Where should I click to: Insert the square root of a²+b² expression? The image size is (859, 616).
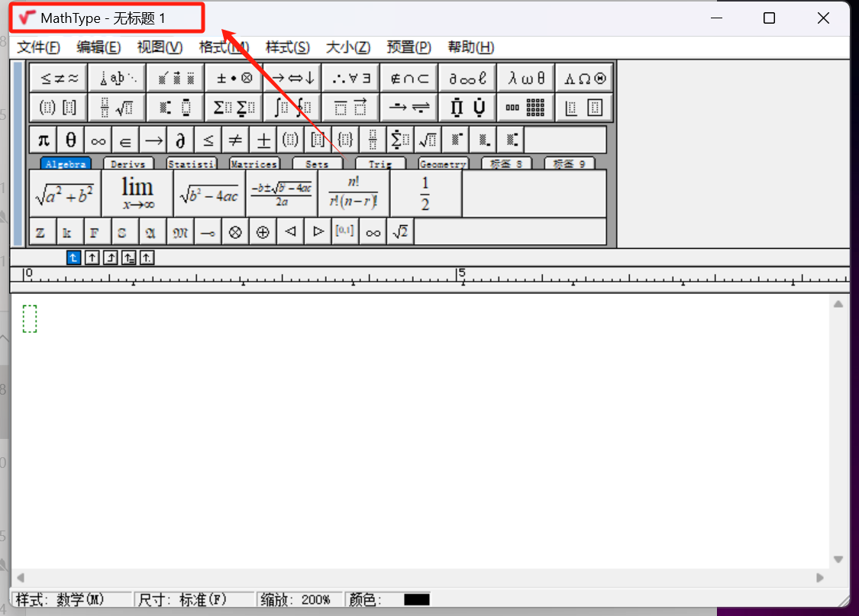65,193
